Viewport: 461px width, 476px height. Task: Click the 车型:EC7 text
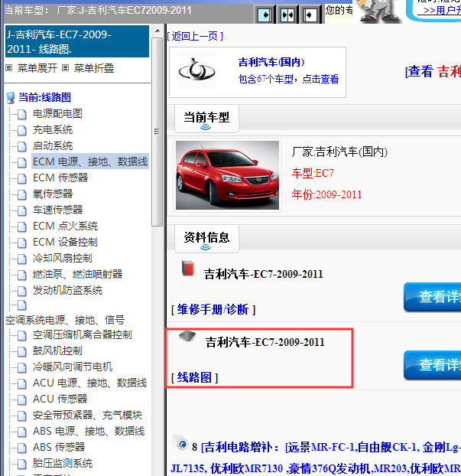pyautogui.click(x=313, y=173)
